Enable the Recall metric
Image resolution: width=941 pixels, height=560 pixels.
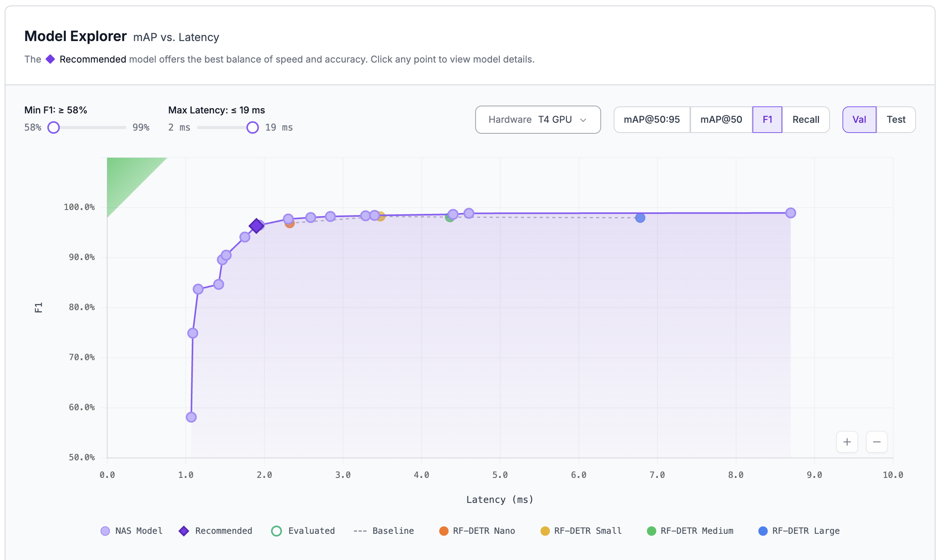(x=806, y=119)
